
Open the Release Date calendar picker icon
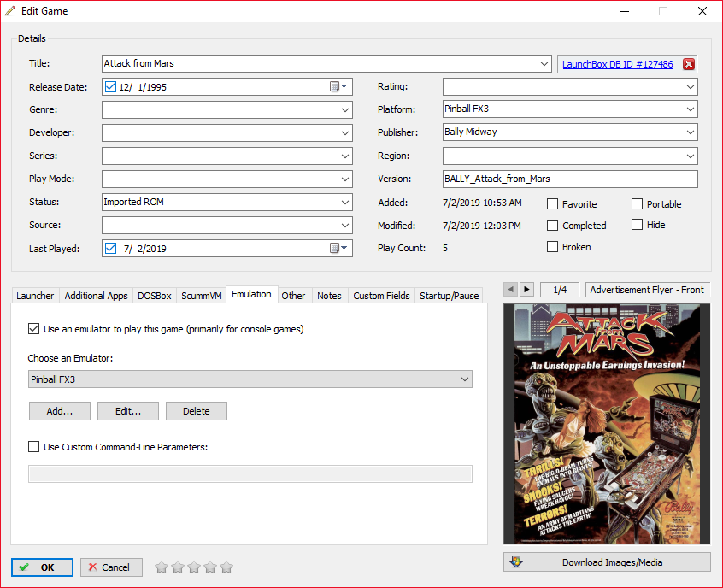click(x=338, y=86)
